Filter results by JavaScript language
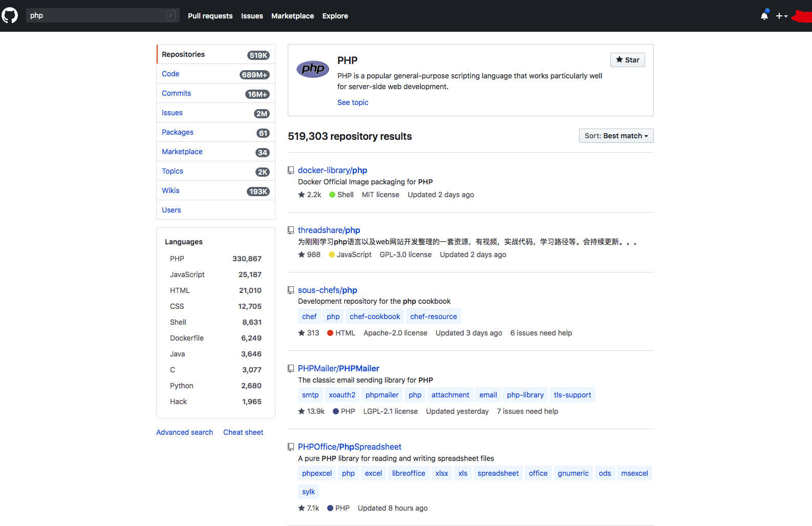The height and width of the screenshot is (526, 812). (x=216, y=275)
